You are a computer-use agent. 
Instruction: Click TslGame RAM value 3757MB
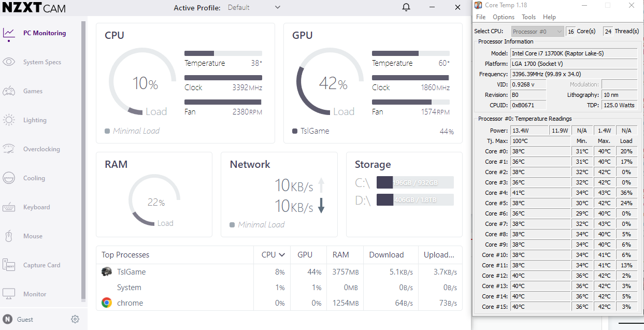(x=346, y=272)
